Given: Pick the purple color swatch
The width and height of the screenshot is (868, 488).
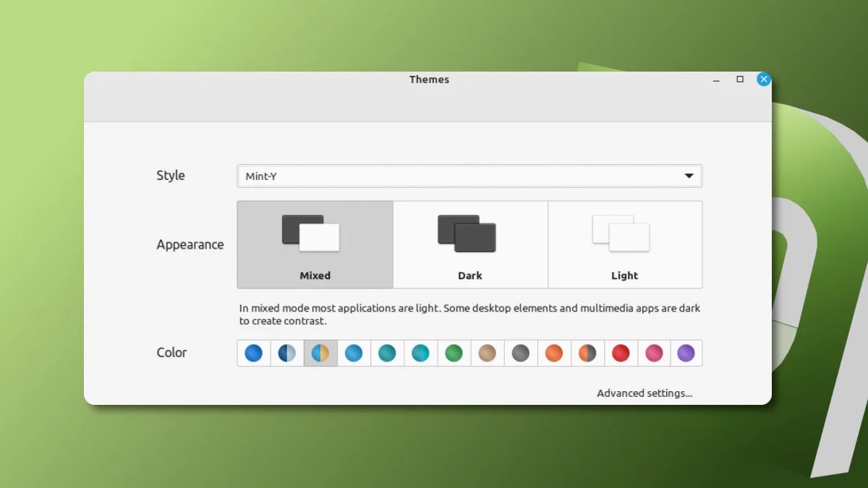Looking at the screenshot, I should tap(686, 353).
